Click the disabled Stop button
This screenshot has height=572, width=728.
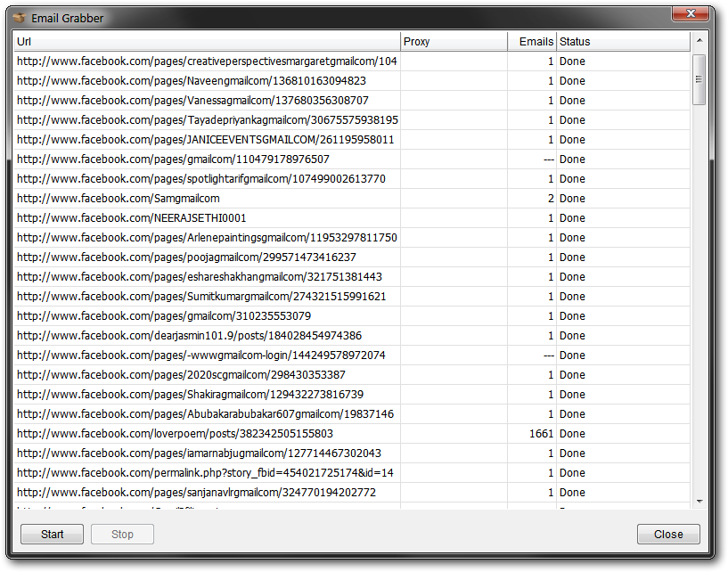[x=122, y=534]
